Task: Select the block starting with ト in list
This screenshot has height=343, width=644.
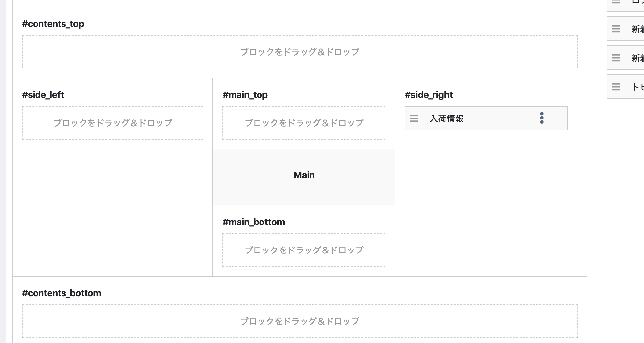Action: 625,87
